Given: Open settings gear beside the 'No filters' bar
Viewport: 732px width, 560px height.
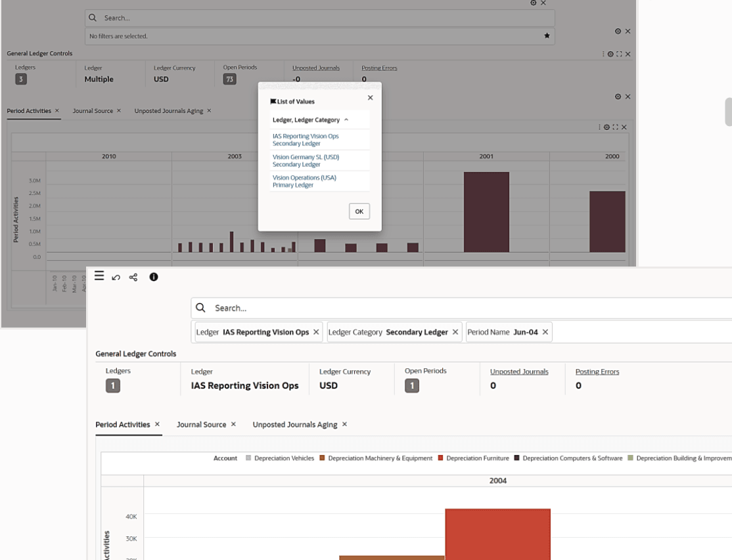Looking at the screenshot, I should [618, 32].
